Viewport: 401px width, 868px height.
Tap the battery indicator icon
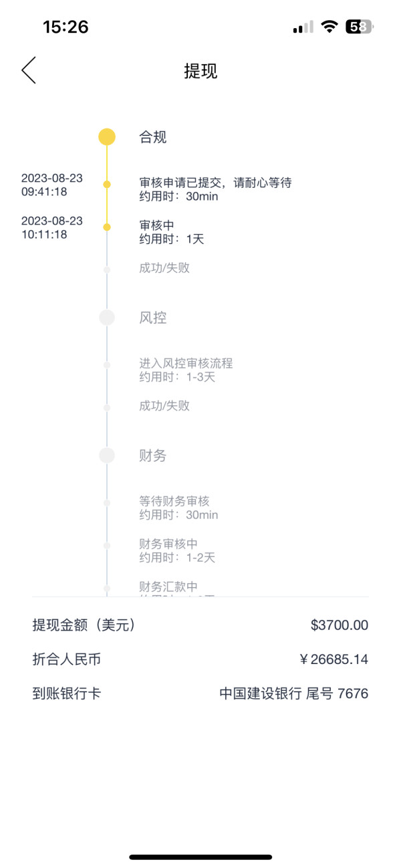(360, 27)
